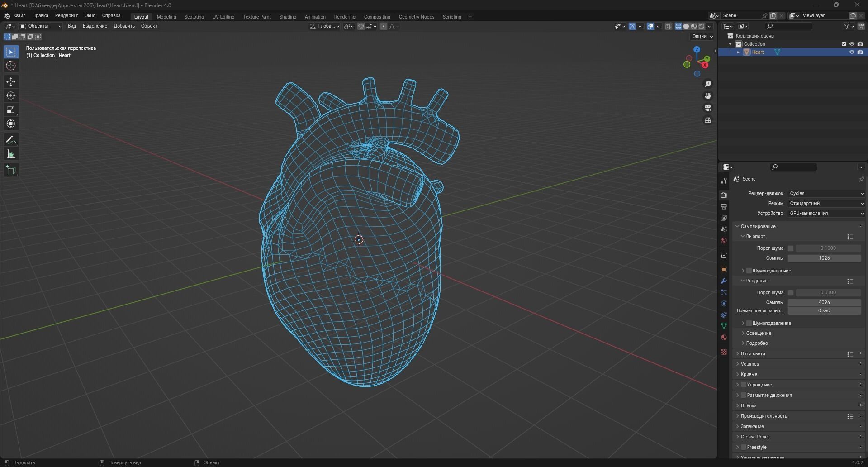Open the Physics properties tab

pos(724,303)
